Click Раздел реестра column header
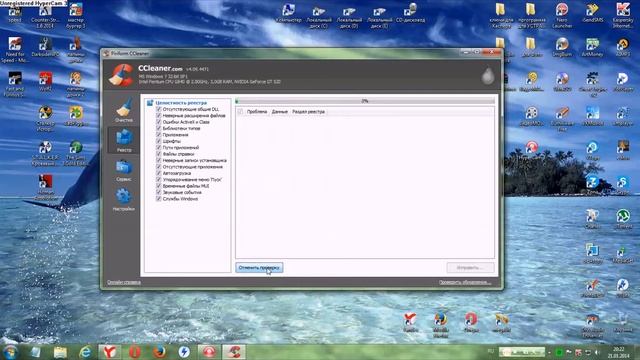 tap(309, 111)
